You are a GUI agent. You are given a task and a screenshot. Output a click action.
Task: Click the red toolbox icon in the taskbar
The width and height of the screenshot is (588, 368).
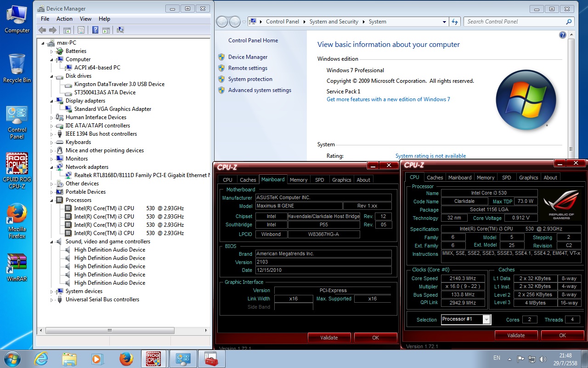coord(211,359)
